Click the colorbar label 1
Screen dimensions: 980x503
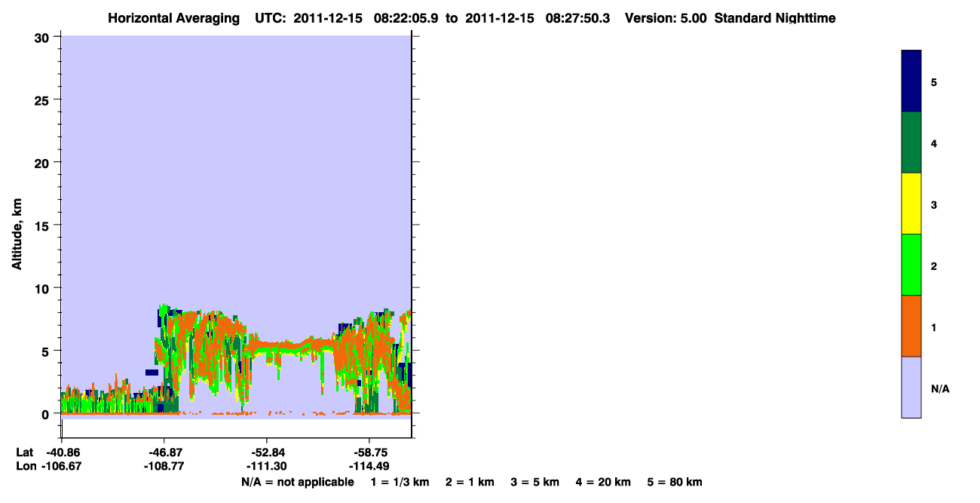coord(934,327)
